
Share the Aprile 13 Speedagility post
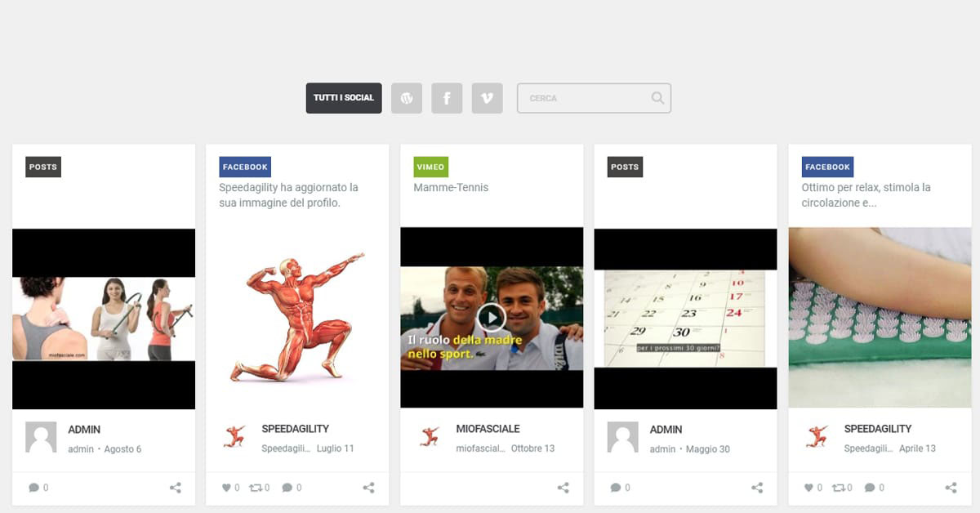pos(951,488)
